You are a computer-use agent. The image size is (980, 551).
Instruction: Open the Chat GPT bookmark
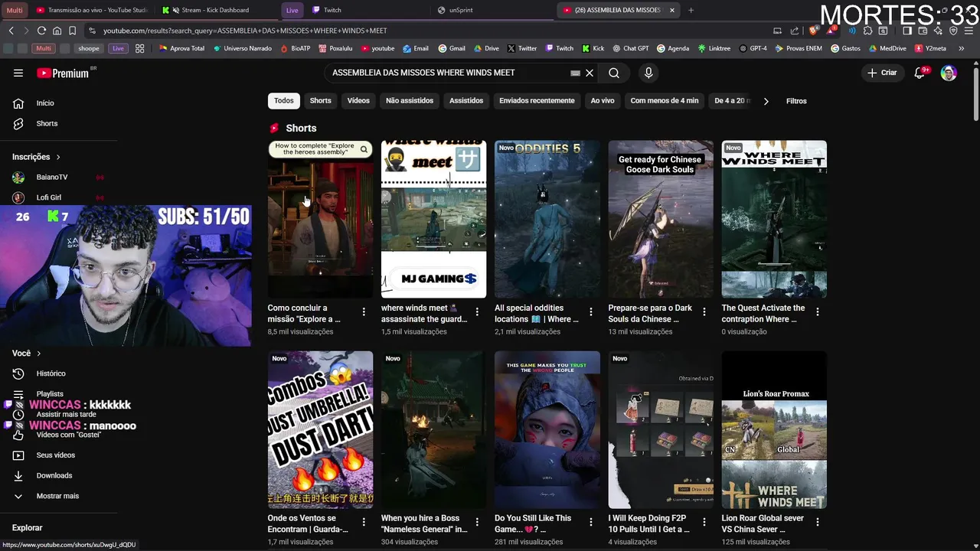tap(631, 48)
